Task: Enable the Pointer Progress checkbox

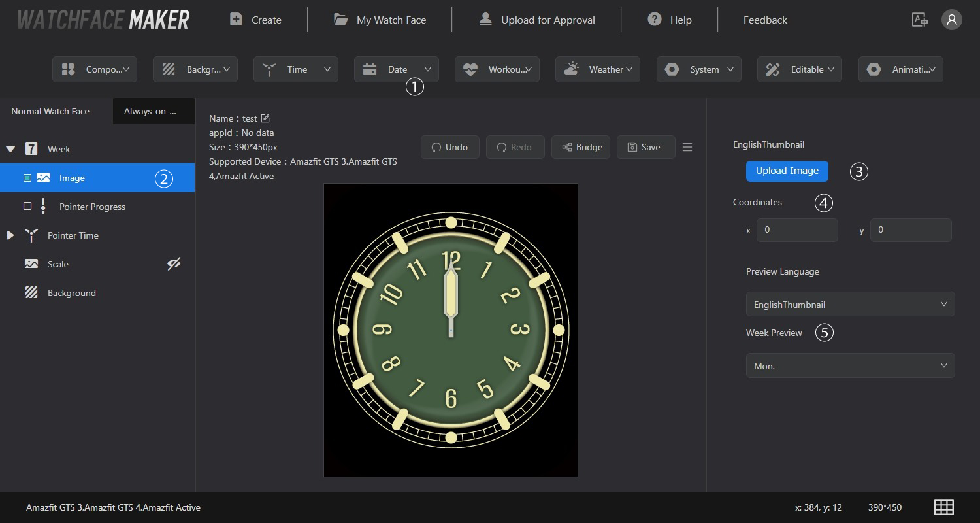Action: pos(27,207)
